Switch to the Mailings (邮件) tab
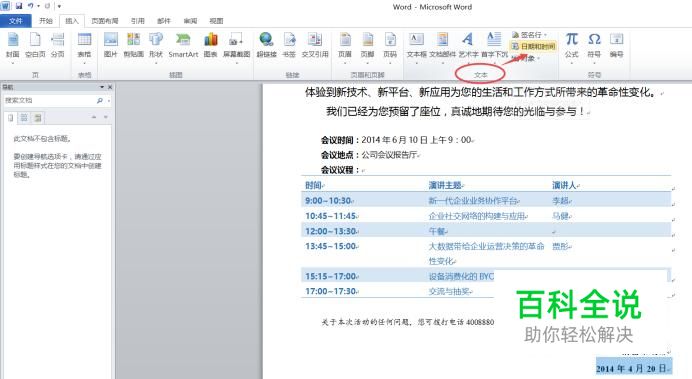This screenshot has width=692, height=379. pos(164,21)
